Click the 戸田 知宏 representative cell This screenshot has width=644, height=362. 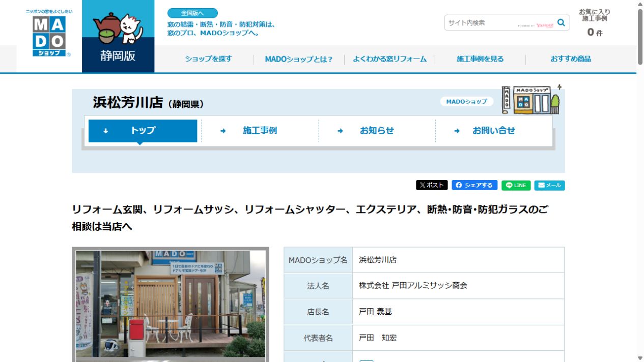point(458,338)
